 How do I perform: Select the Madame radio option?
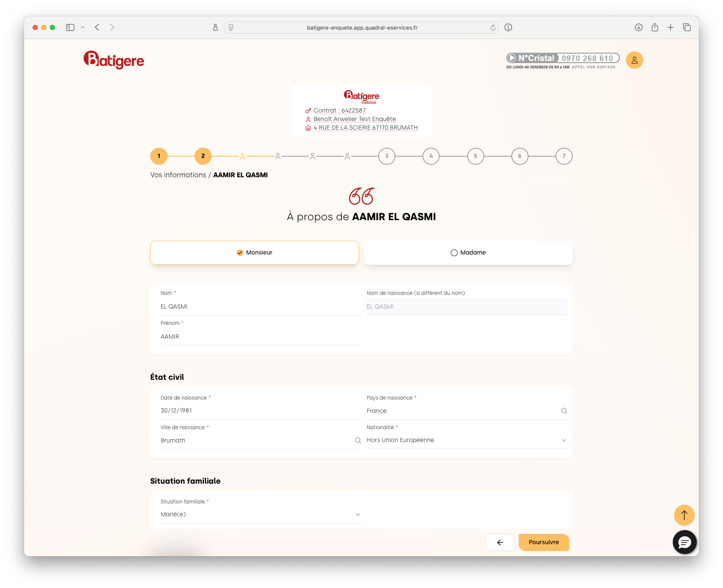468,253
